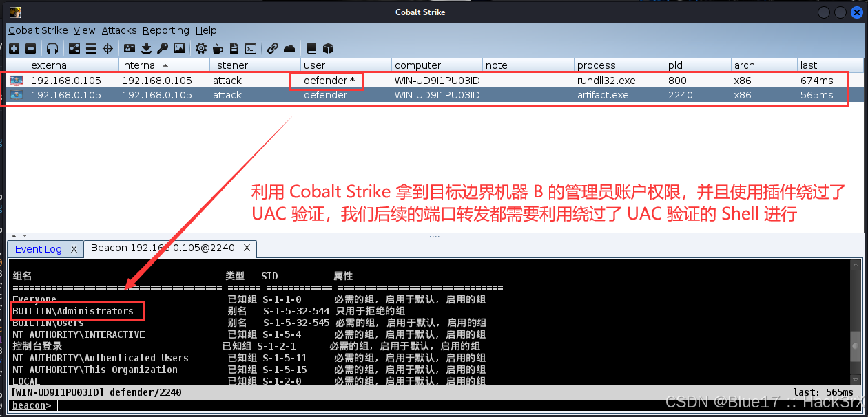Click the chain link host file icon
Screen dimensions: 868x417
[x=273, y=48]
